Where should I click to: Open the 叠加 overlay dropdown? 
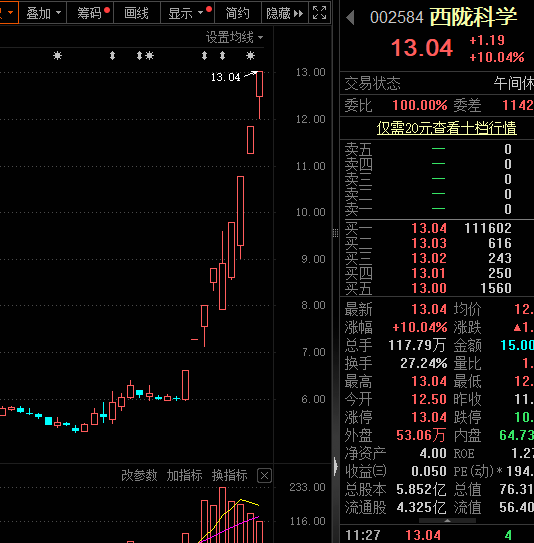[x=44, y=13]
